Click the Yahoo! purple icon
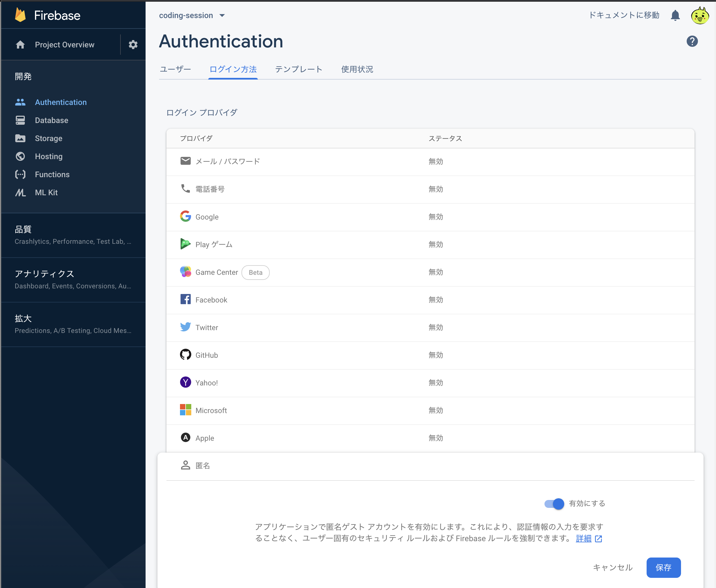This screenshot has width=716, height=588. 186,382
